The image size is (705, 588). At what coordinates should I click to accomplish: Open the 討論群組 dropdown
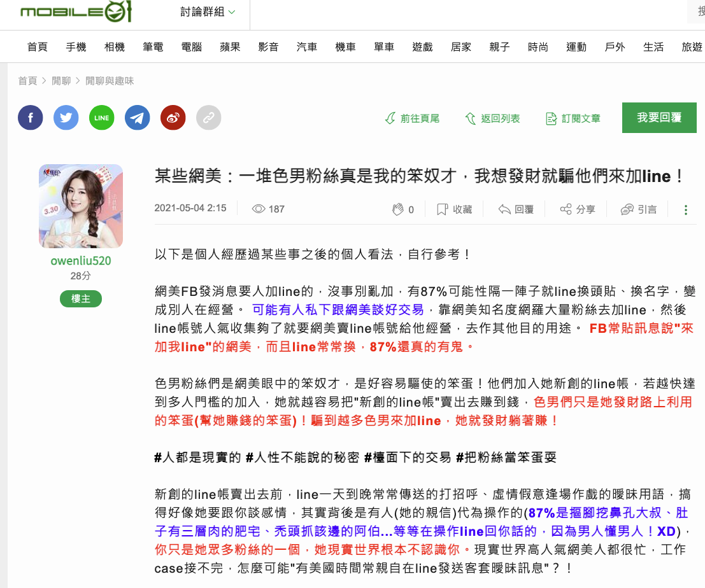point(207,12)
